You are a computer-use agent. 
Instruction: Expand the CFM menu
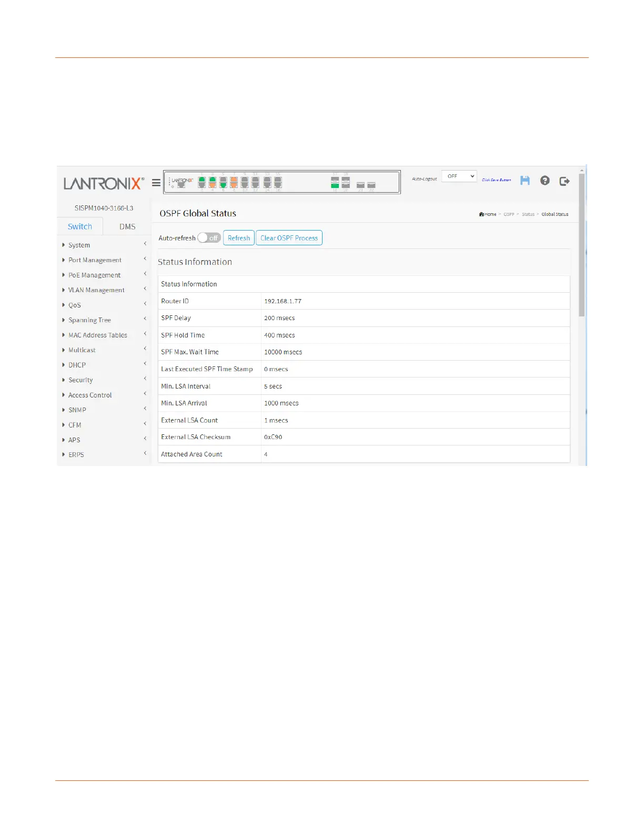tap(104, 425)
